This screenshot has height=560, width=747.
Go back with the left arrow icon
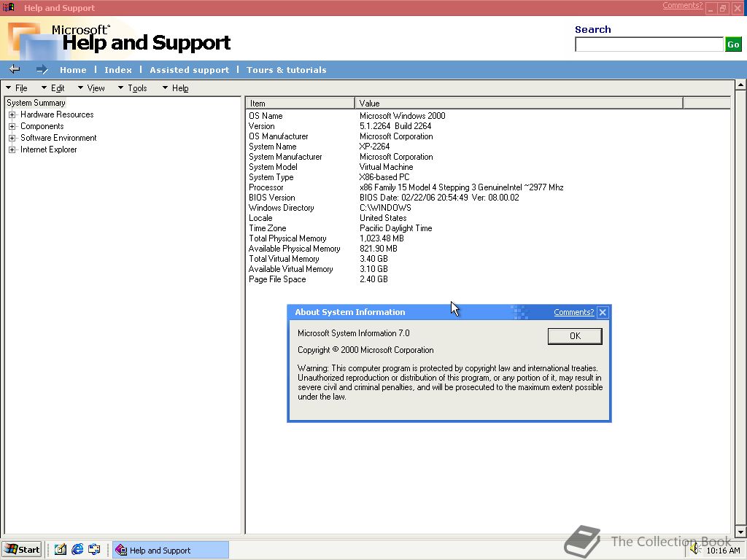click(x=15, y=69)
